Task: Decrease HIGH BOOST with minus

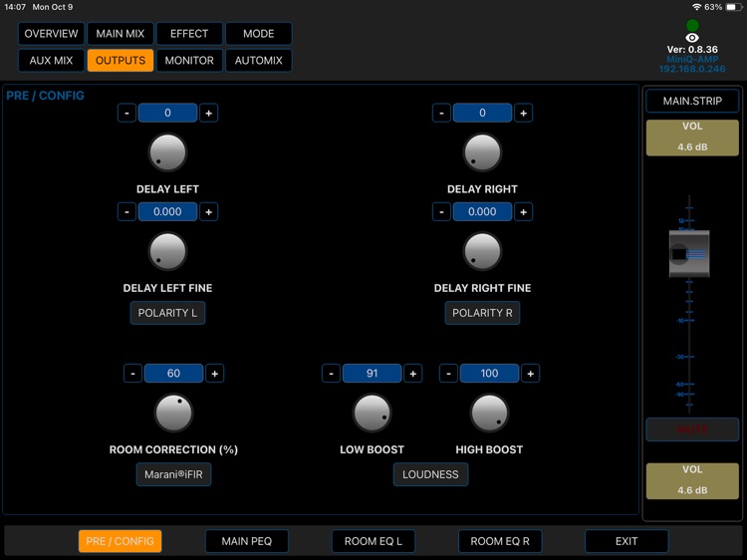Action: pyautogui.click(x=448, y=374)
